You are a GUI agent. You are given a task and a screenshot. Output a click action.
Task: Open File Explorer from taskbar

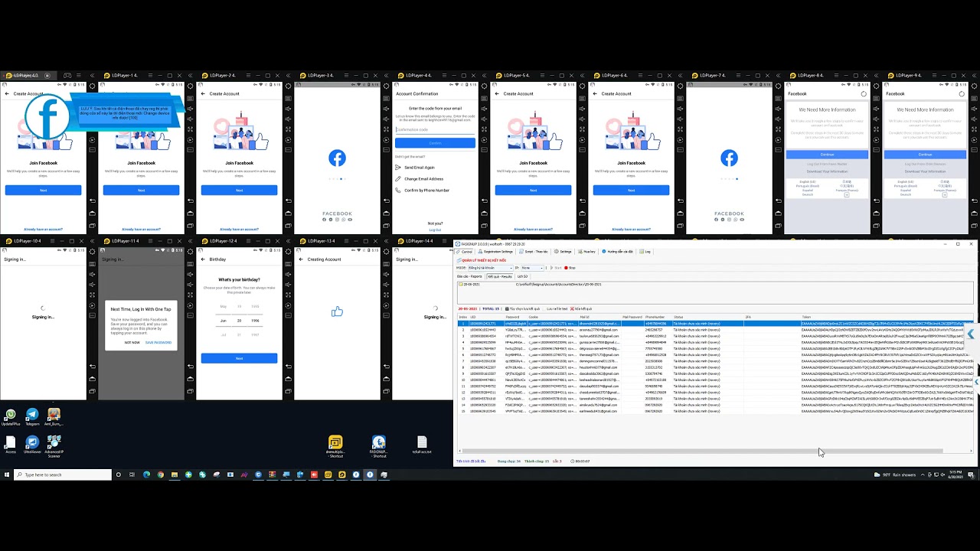175,474
